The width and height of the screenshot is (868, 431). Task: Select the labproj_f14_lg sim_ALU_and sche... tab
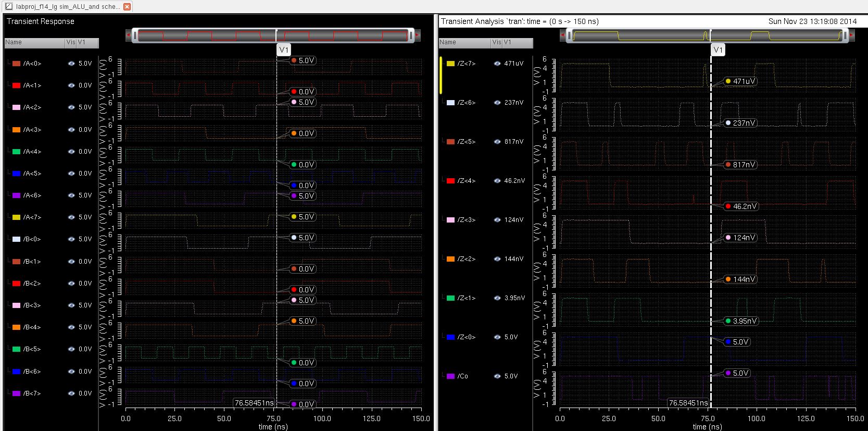pyautogui.click(x=67, y=7)
